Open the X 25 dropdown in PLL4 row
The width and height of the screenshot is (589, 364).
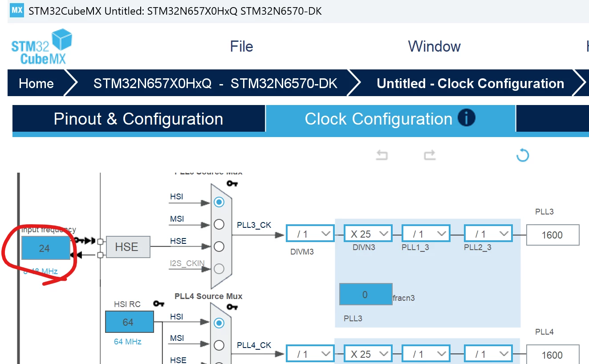368,354
